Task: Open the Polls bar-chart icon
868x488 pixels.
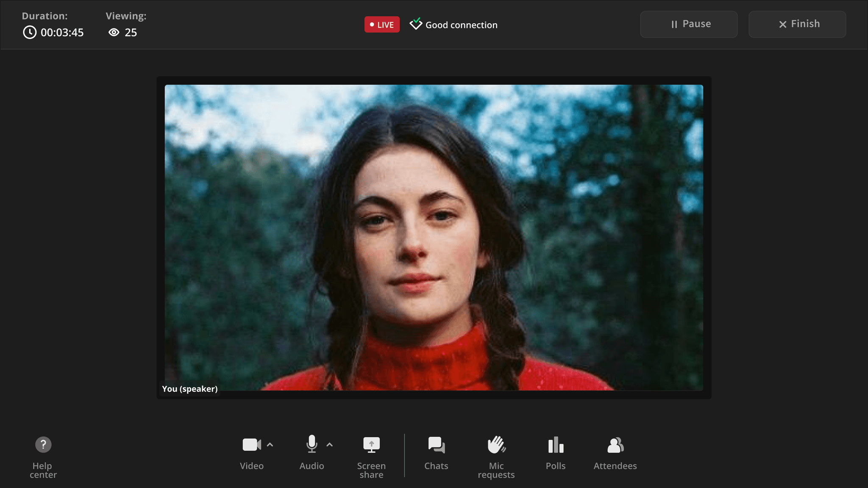Action: 556,445
